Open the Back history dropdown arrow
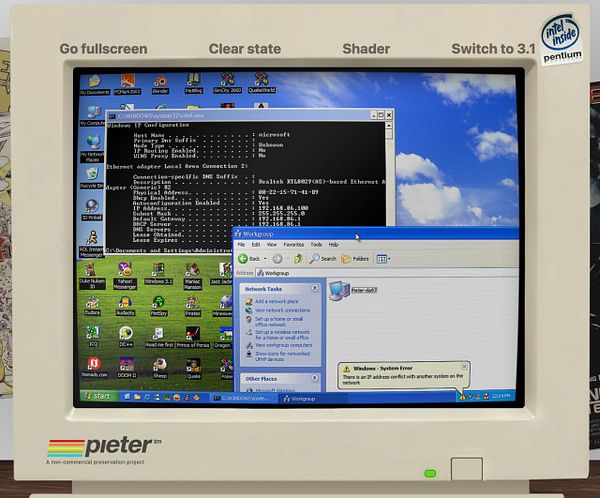Image resolution: width=600 pixels, height=498 pixels. coord(265,259)
